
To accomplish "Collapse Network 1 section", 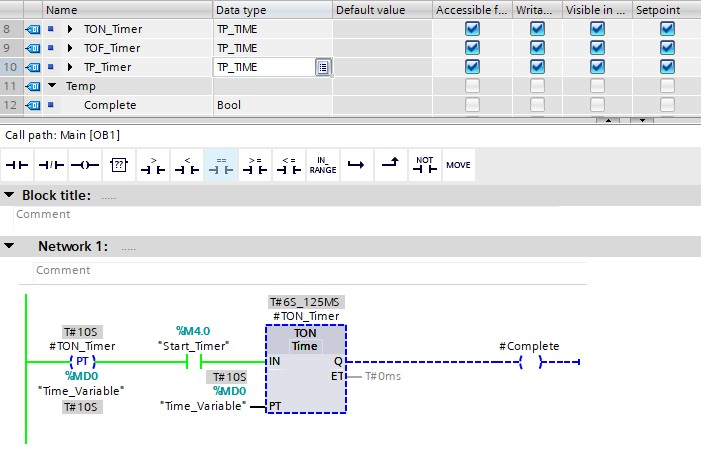I will tap(10, 246).
